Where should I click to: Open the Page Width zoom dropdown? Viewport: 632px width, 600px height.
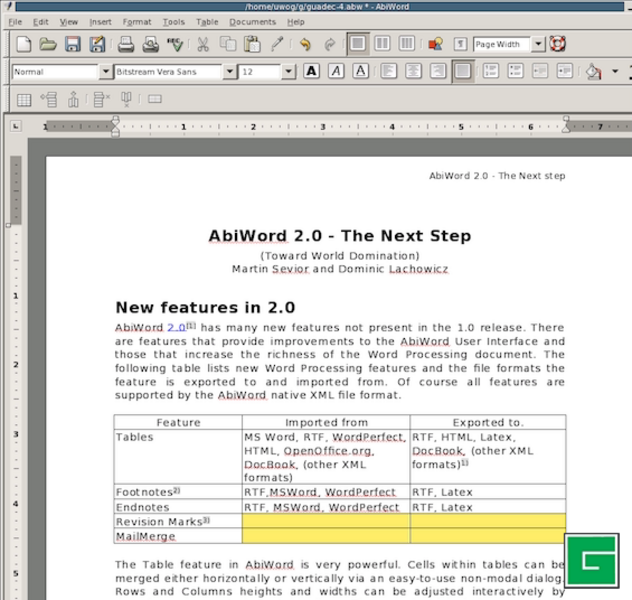point(538,44)
